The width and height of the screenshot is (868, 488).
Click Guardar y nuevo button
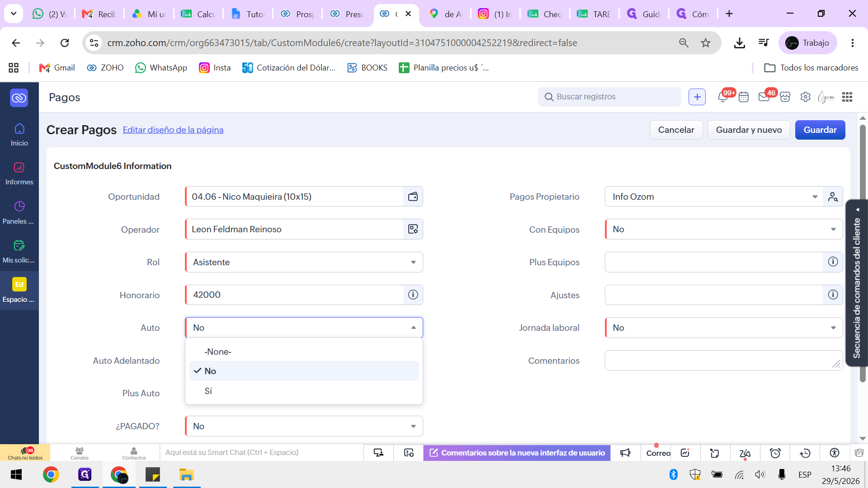(749, 130)
